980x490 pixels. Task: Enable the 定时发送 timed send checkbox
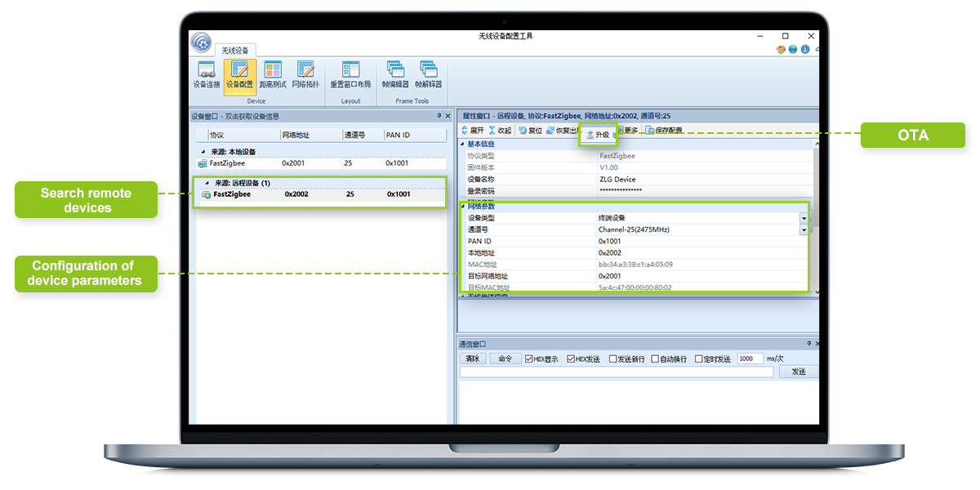[698, 359]
